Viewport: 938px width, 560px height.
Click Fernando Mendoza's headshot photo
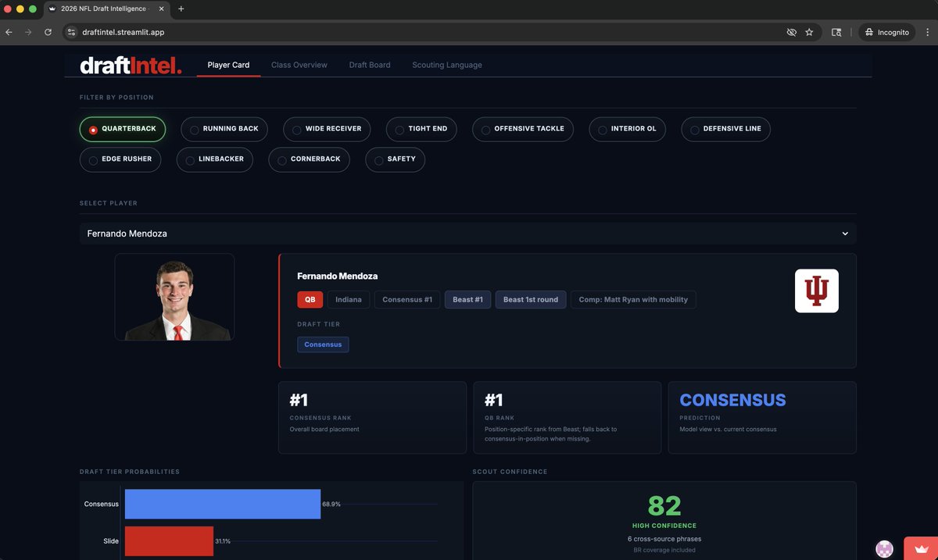click(174, 297)
